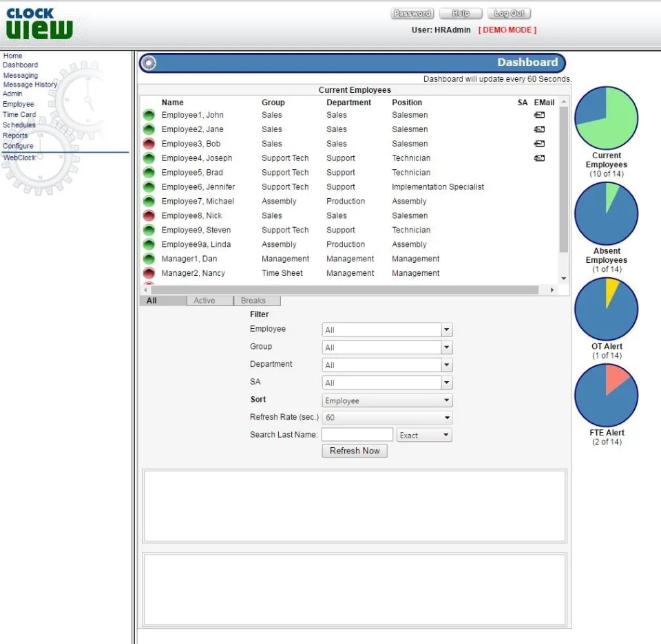661x644 pixels.
Task: Open the Current Employees pie chart
Action: (606, 118)
